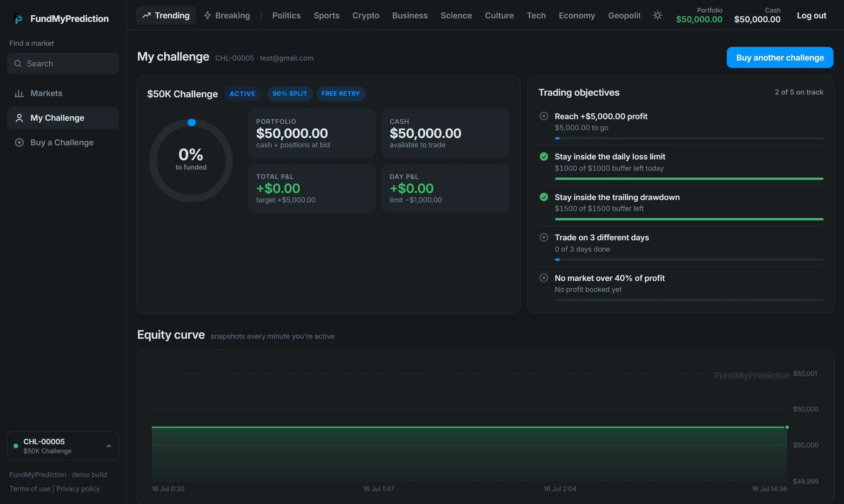This screenshot has height=504, width=844.
Task: Click the trailing drawdown green check icon
Action: tap(544, 197)
